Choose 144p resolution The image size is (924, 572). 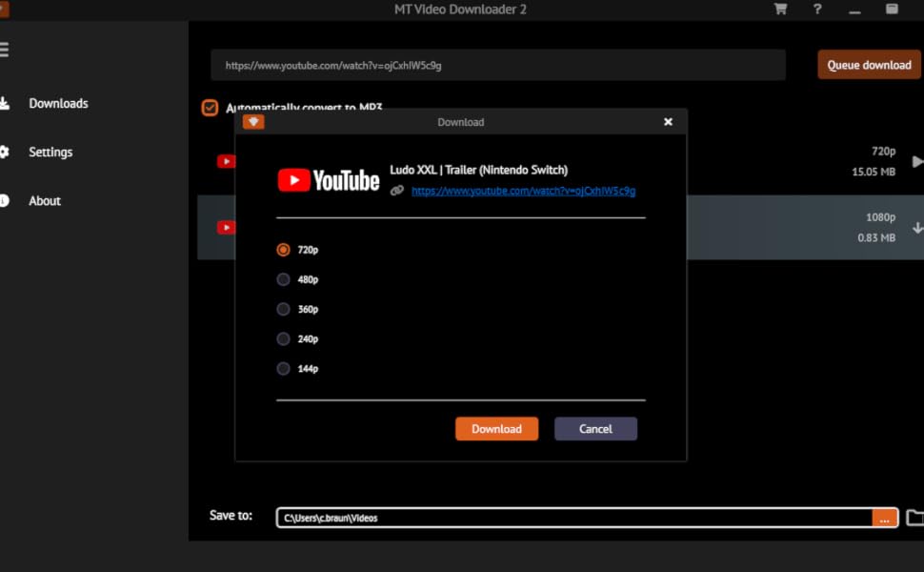point(283,368)
